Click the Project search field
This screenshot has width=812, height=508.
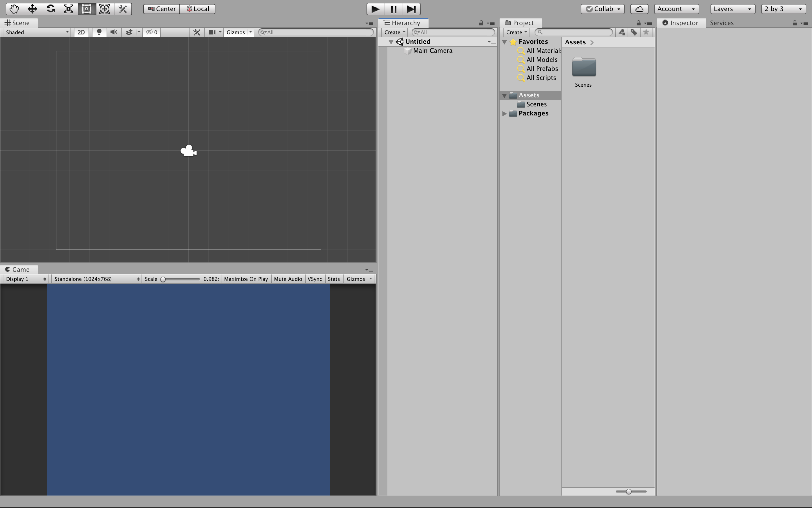tap(573, 32)
